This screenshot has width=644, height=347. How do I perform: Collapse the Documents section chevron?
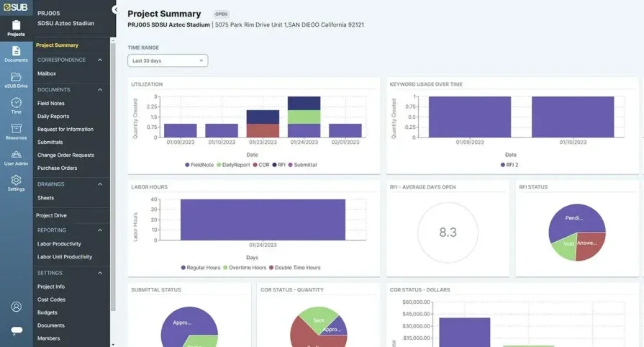tap(100, 89)
